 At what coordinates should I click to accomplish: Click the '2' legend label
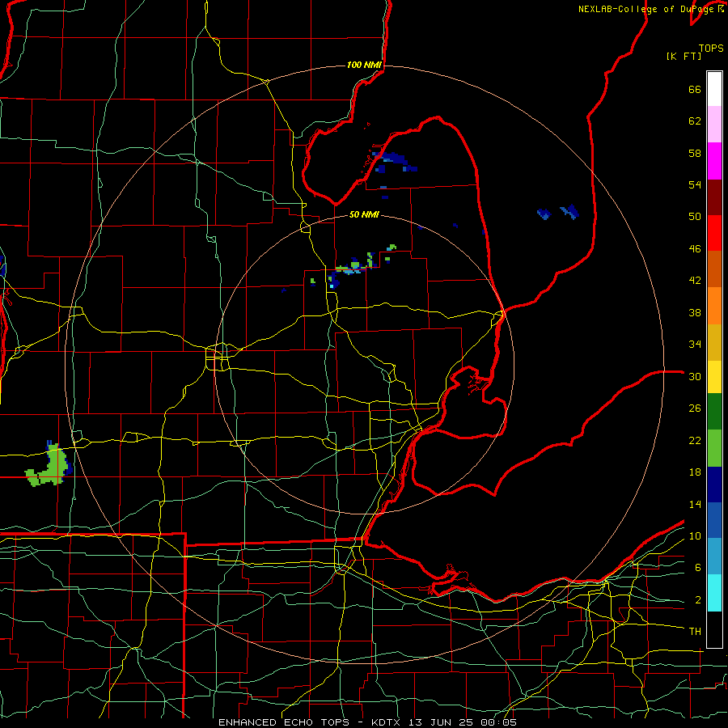pos(698,600)
